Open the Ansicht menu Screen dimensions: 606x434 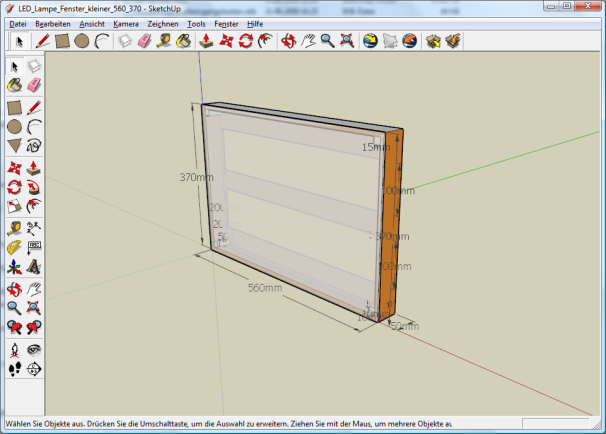[x=92, y=24]
